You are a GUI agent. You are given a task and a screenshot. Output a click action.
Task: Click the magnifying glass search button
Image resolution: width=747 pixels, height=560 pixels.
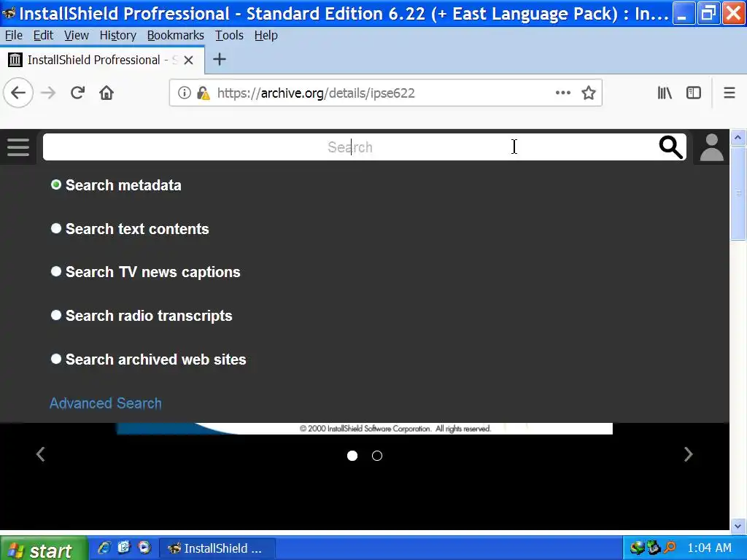click(671, 147)
